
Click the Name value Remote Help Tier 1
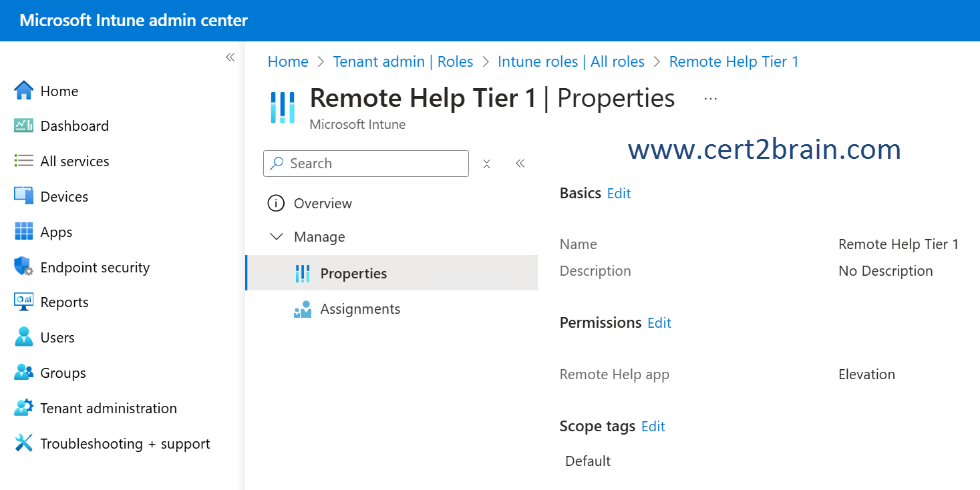[x=899, y=244]
